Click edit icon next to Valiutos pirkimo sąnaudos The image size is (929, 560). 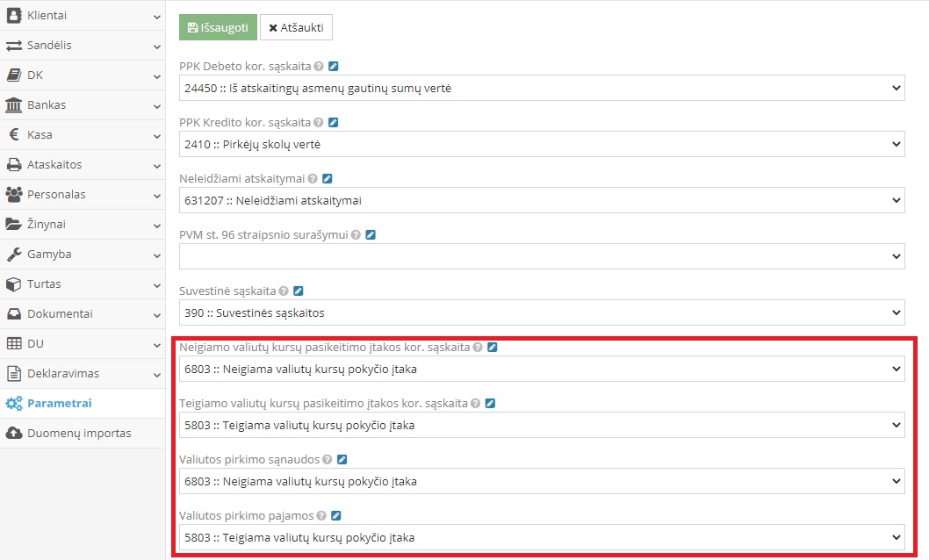click(342, 459)
